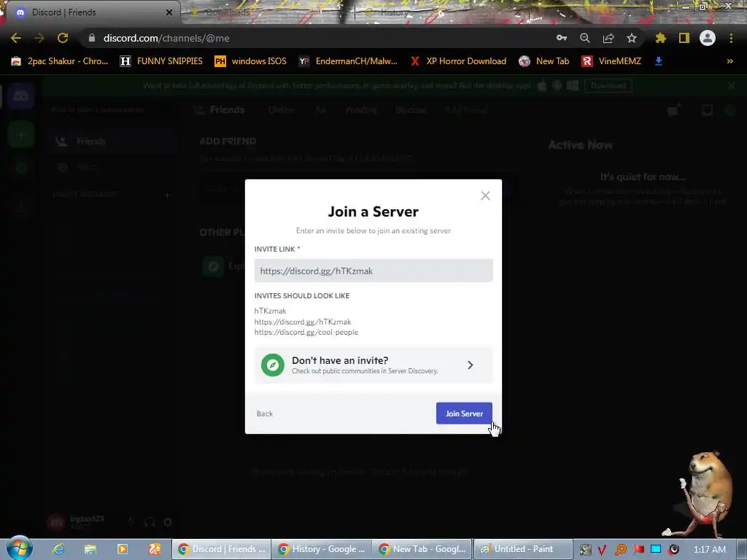Viewport: 747px width, 560px height.
Task: Open the Chrome profile avatar
Action: pyautogui.click(x=708, y=38)
